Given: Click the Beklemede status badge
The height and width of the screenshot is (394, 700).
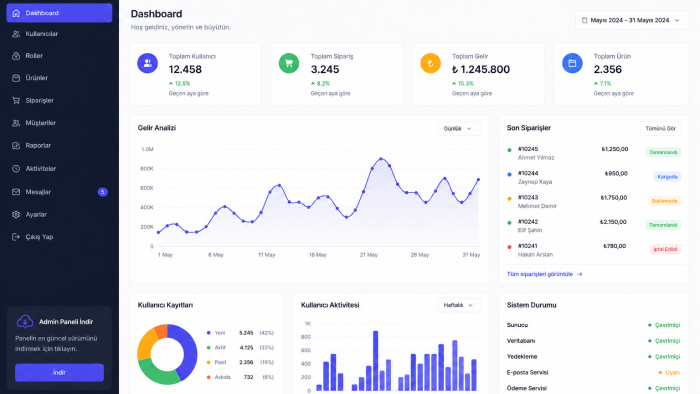Looking at the screenshot, I should click(664, 201).
